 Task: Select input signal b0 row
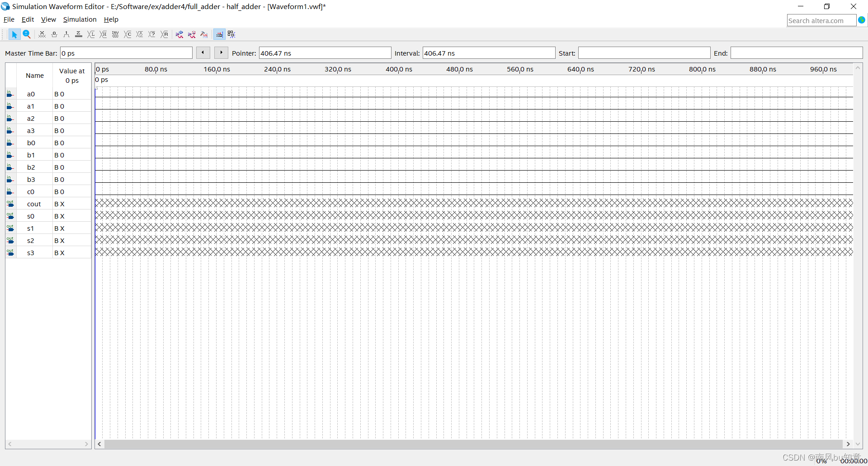[48, 143]
